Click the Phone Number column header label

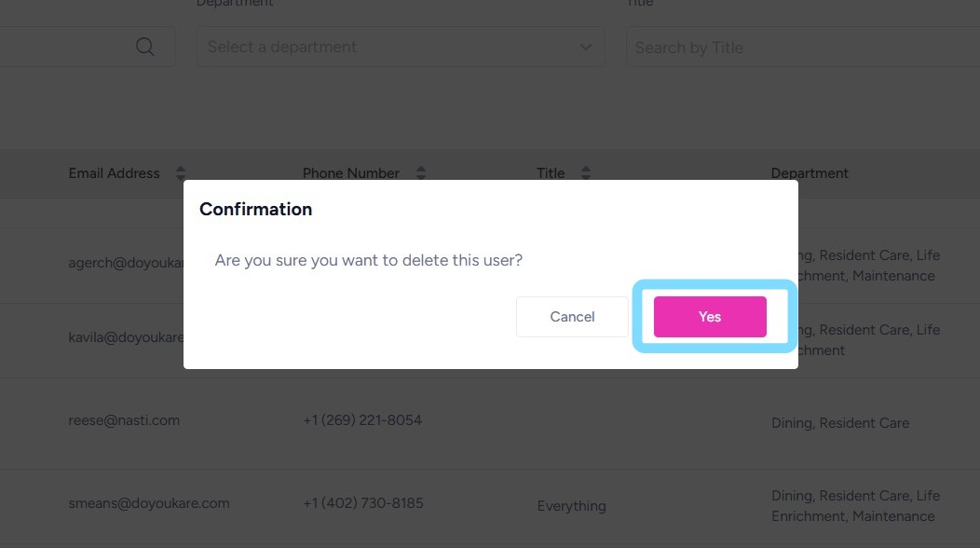[350, 173]
